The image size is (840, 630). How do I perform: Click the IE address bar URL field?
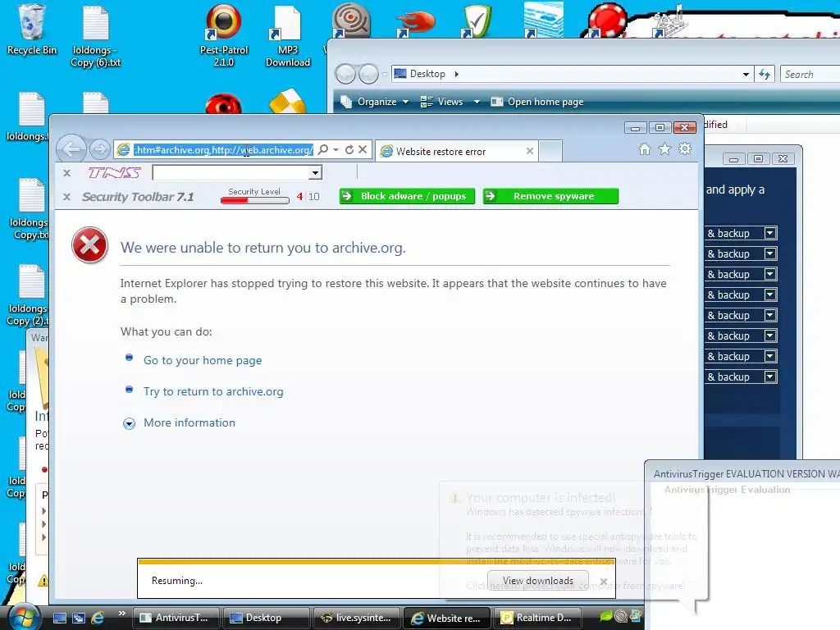223,150
